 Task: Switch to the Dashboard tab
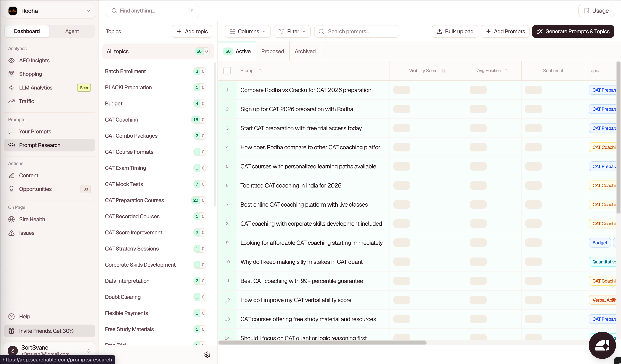[27, 31]
